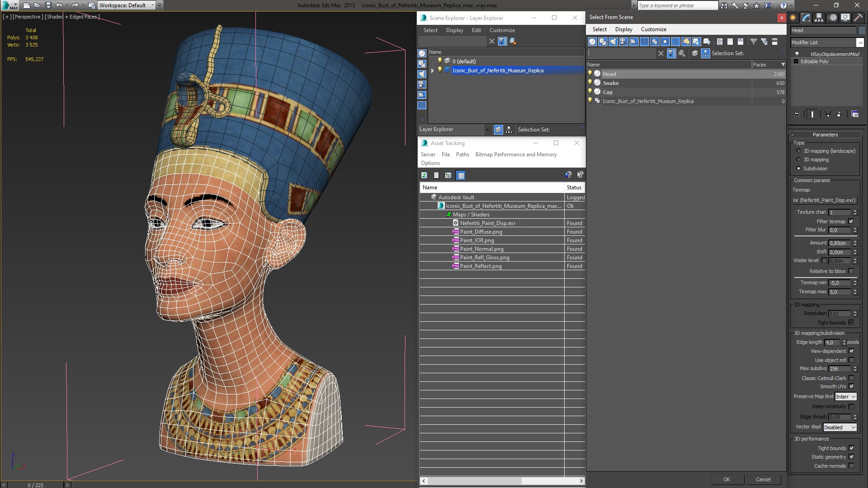868x488 pixels.
Task: Click the Cancel button in Select From Scene
Action: tap(763, 479)
